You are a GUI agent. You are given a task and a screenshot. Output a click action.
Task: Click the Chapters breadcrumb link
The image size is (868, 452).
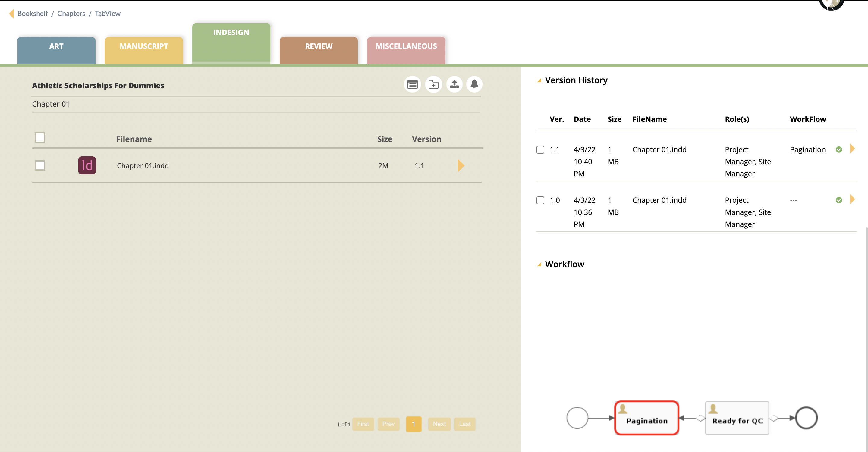click(71, 14)
